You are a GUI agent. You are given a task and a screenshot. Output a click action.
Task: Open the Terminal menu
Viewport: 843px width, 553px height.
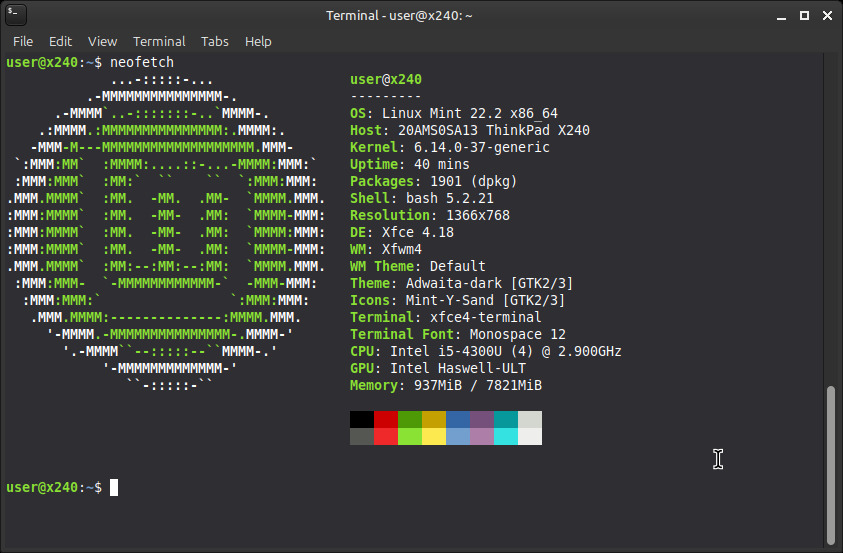pyautogui.click(x=159, y=41)
